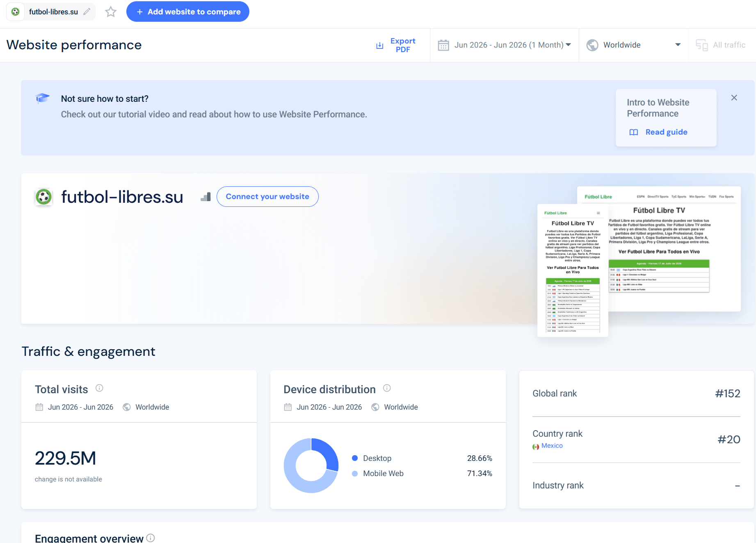Click calendar icon in Device distribution card
The height and width of the screenshot is (543, 756).
[x=288, y=407]
